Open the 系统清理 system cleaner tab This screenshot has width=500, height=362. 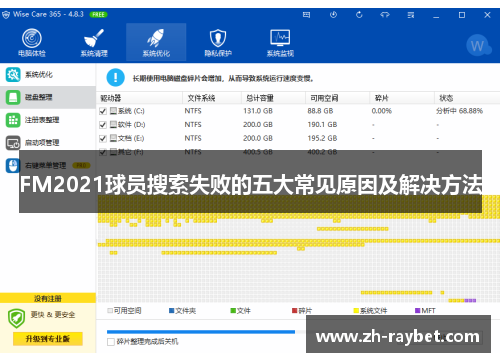point(94,42)
